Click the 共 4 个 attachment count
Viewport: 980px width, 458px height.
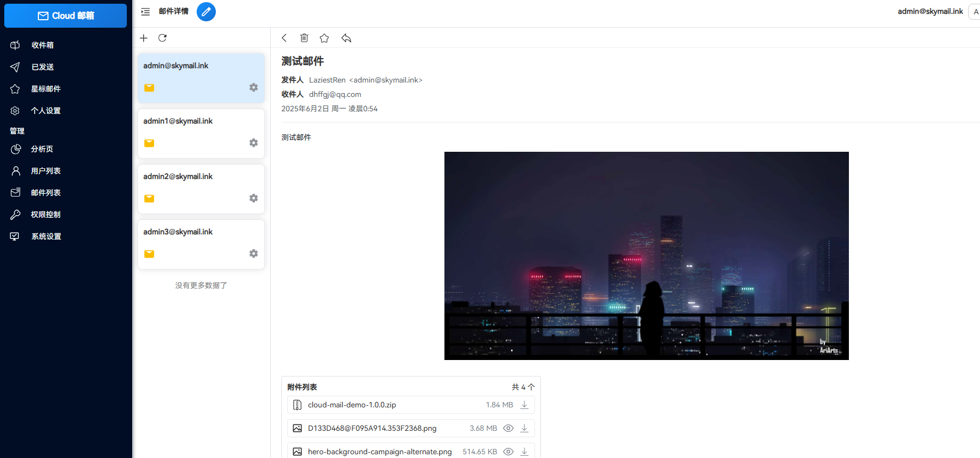[x=523, y=387]
